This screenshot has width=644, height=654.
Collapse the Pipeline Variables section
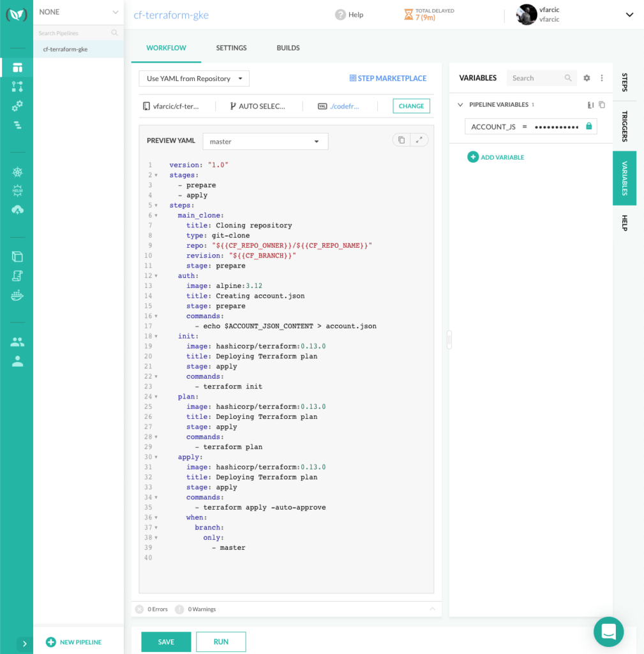(x=460, y=105)
